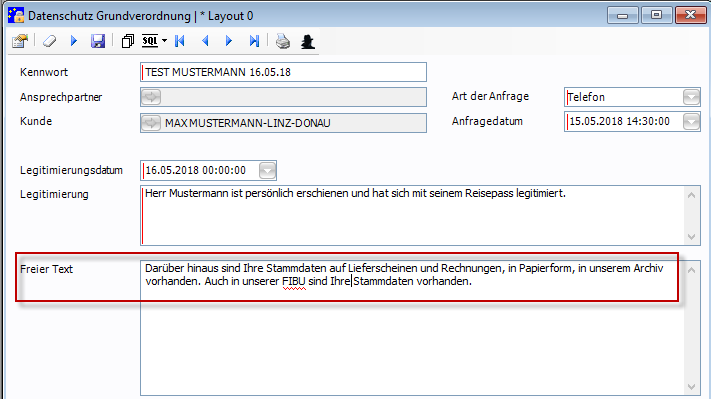Image resolution: width=711 pixels, height=399 pixels.
Task: Click the blue play execute icon
Action: tap(74, 41)
